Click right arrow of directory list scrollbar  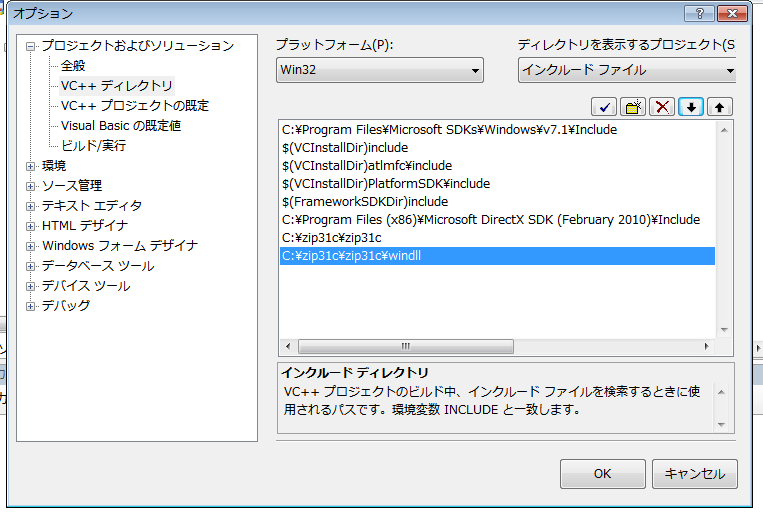(707, 346)
